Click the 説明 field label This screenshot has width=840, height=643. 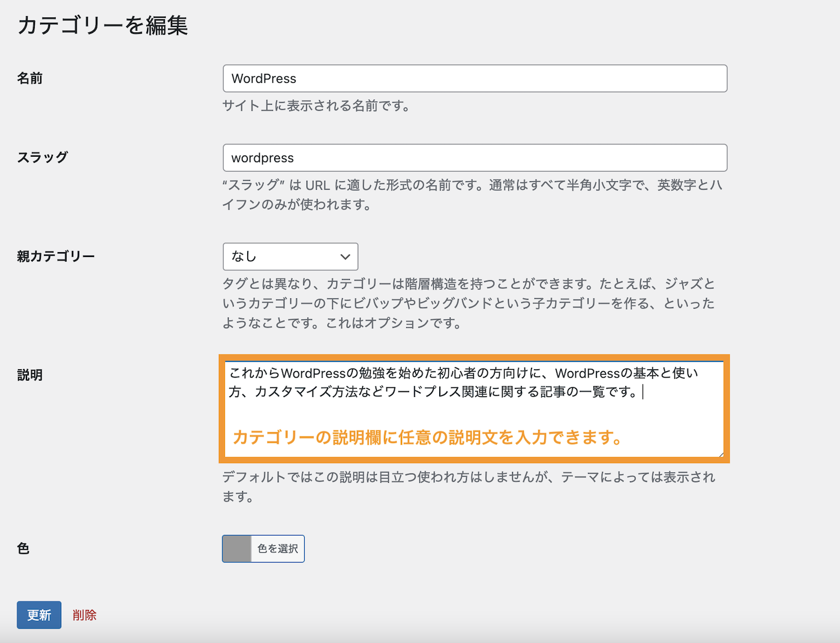pos(29,375)
